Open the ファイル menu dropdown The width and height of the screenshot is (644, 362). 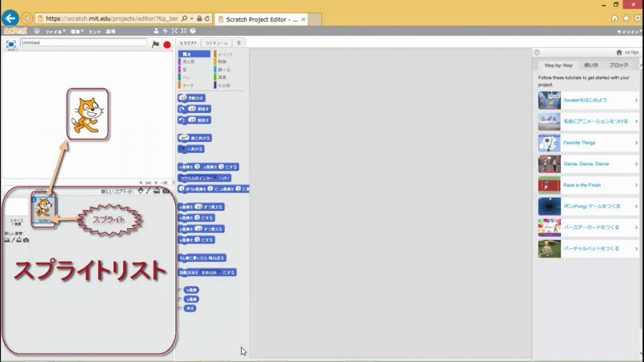[55, 31]
